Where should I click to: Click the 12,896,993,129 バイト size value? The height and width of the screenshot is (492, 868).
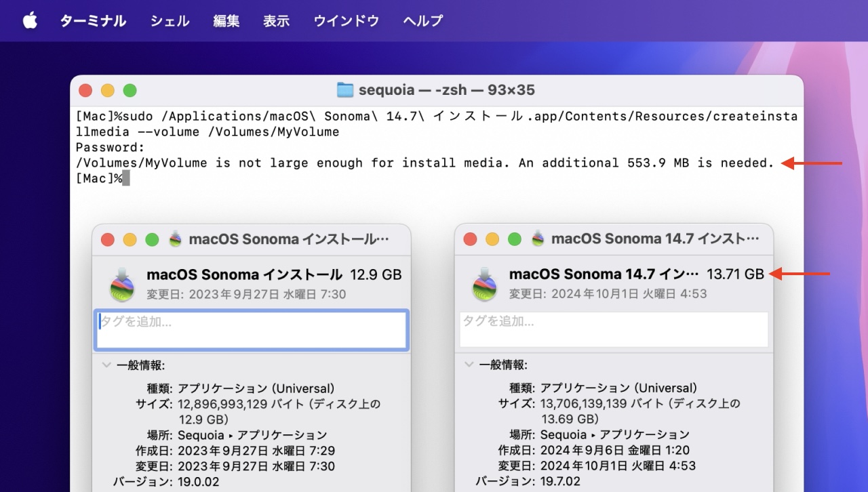point(279,411)
